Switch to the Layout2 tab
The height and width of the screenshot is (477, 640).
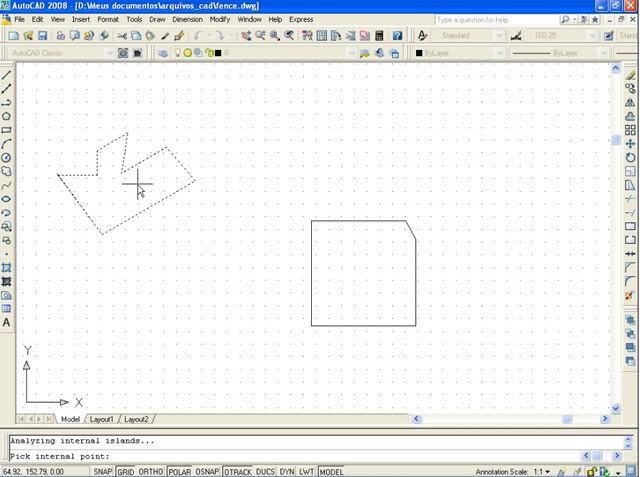(x=136, y=419)
